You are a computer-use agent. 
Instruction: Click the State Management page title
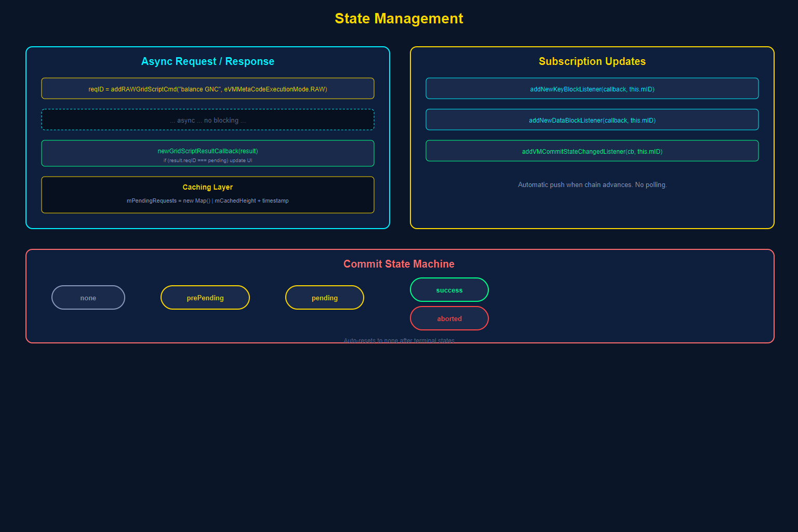pos(398,18)
